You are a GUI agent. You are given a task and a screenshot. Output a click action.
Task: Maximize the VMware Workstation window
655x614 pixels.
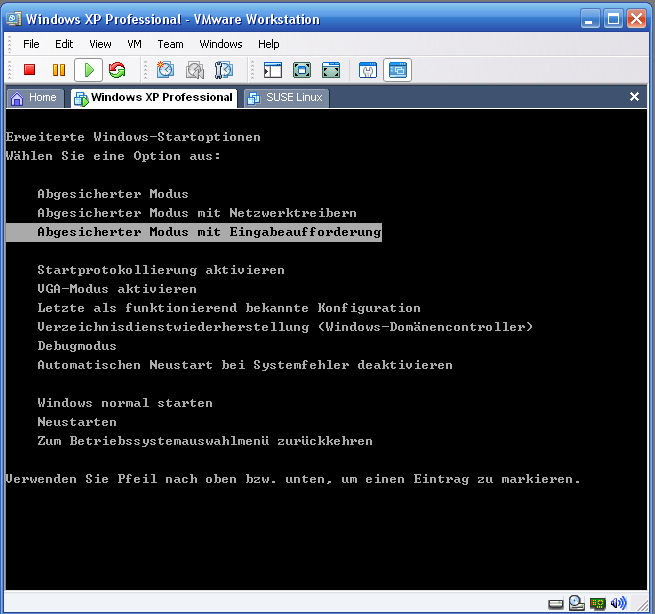[613, 19]
